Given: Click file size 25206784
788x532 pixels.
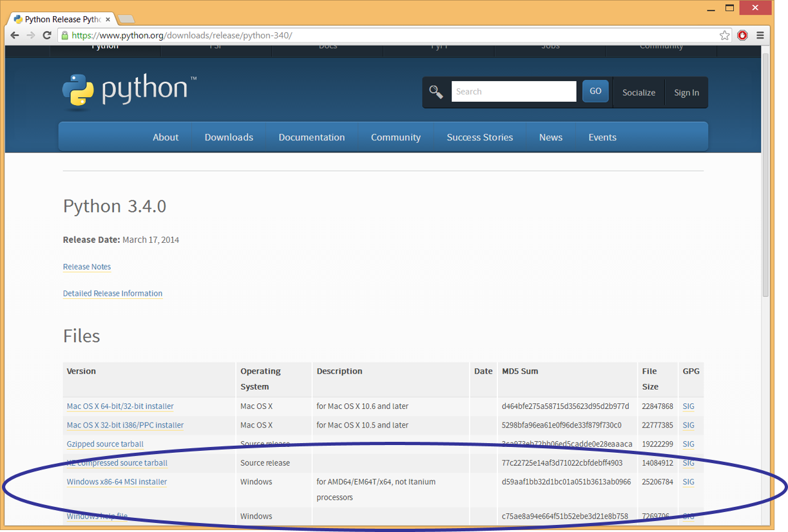Looking at the screenshot, I should coord(657,482).
